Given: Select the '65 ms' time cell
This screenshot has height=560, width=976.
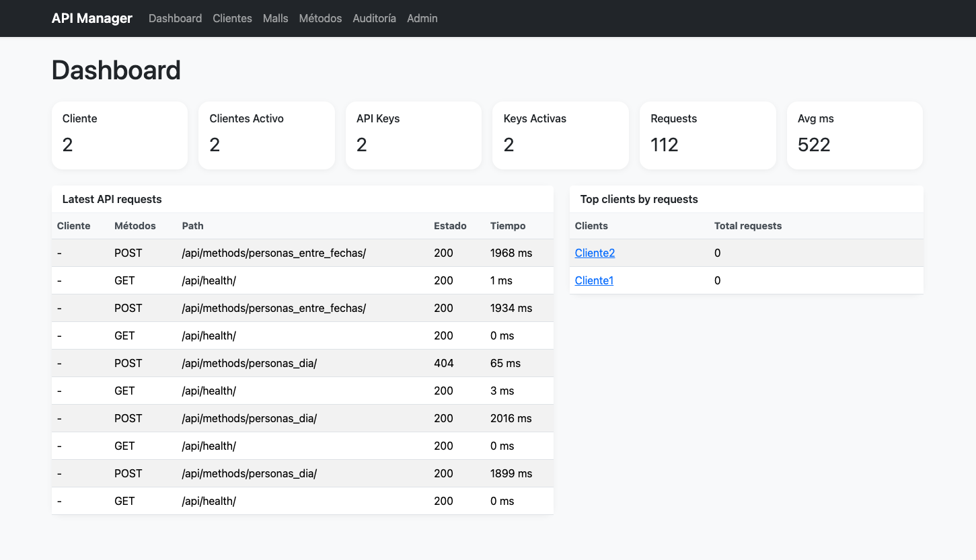Looking at the screenshot, I should coord(505,363).
